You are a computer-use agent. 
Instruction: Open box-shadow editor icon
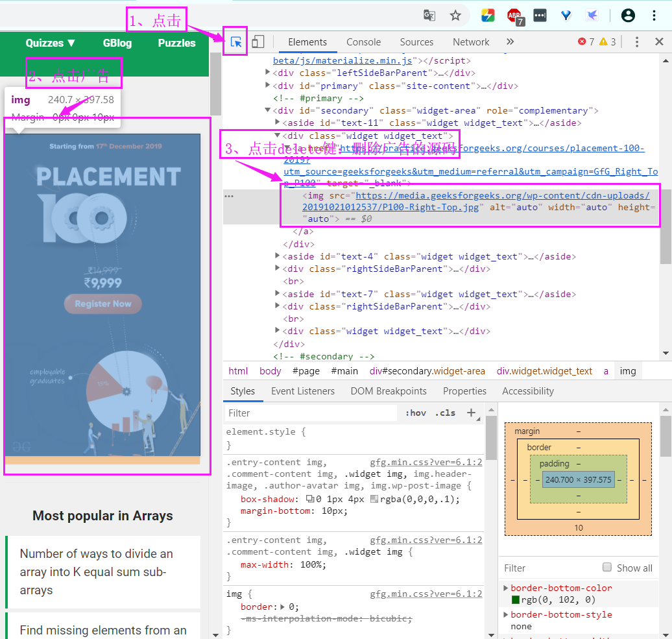[310, 499]
